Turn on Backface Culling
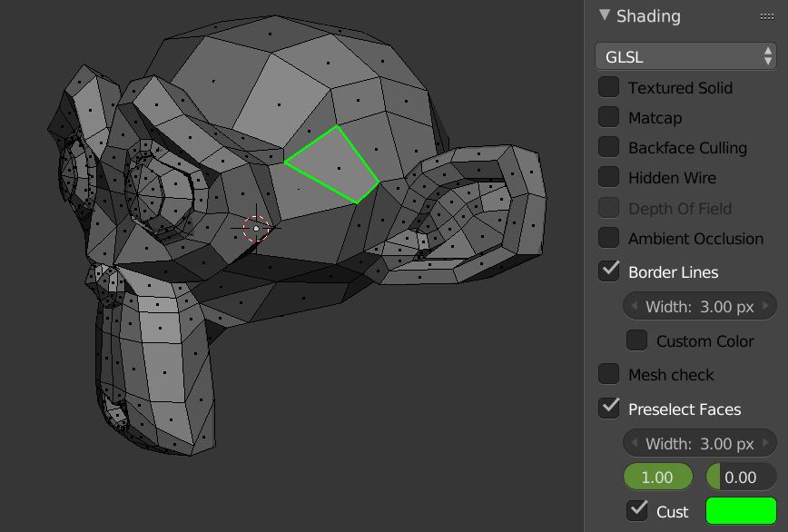The width and height of the screenshot is (788, 532). [608, 148]
